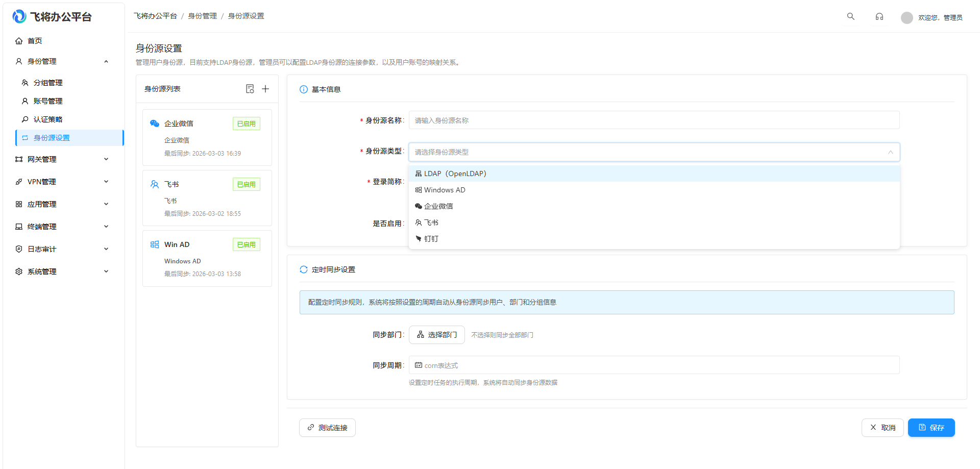Screen dimensions: 980x469
Task: Click the blue 保存 button
Action: (931, 427)
